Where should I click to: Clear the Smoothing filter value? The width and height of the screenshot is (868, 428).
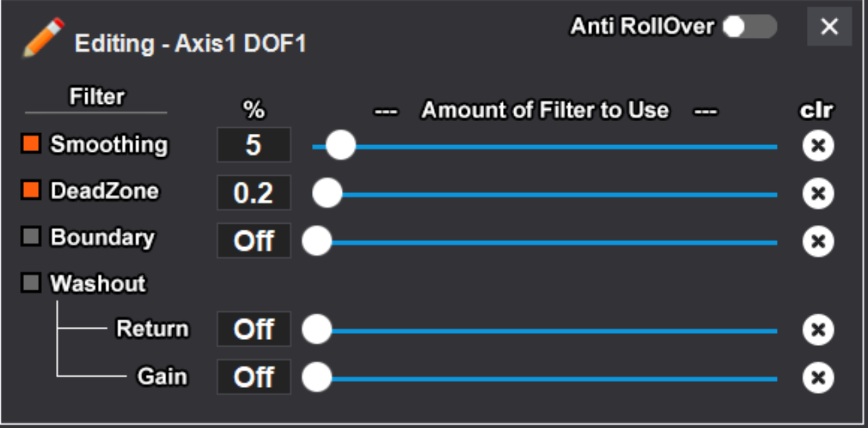818,146
